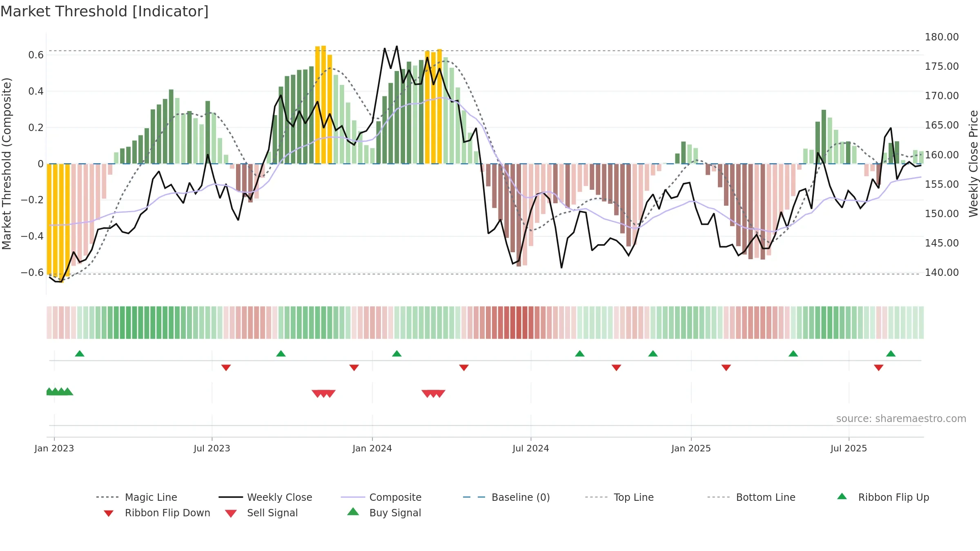Screen dimensions: 980x551
Task: Hide the Composite line via its legend entry
Action: tap(381, 497)
